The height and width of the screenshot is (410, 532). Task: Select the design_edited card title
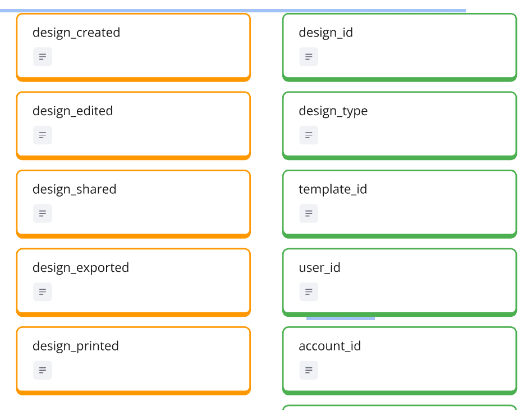(73, 111)
